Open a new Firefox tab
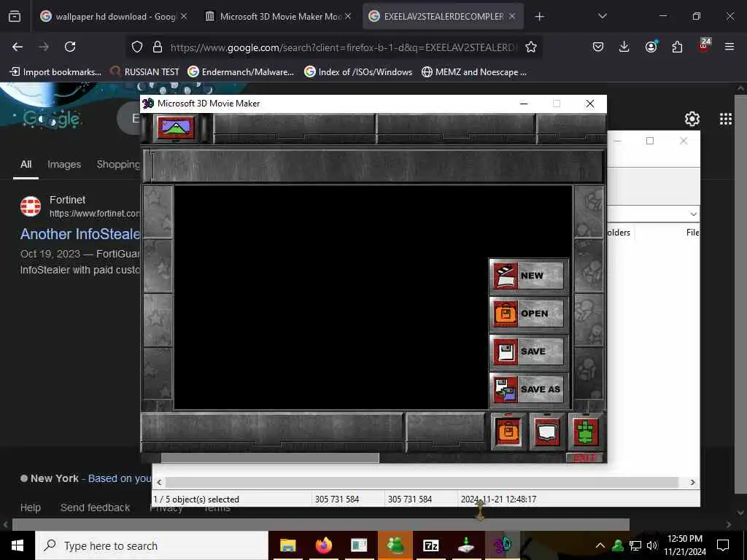The image size is (747, 560). tap(539, 17)
